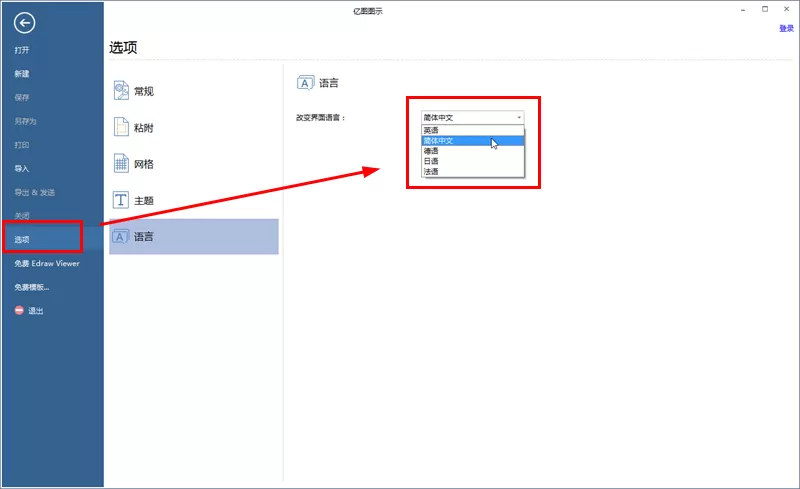
Task: Click the 语言 A icon in list
Action: 120,236
